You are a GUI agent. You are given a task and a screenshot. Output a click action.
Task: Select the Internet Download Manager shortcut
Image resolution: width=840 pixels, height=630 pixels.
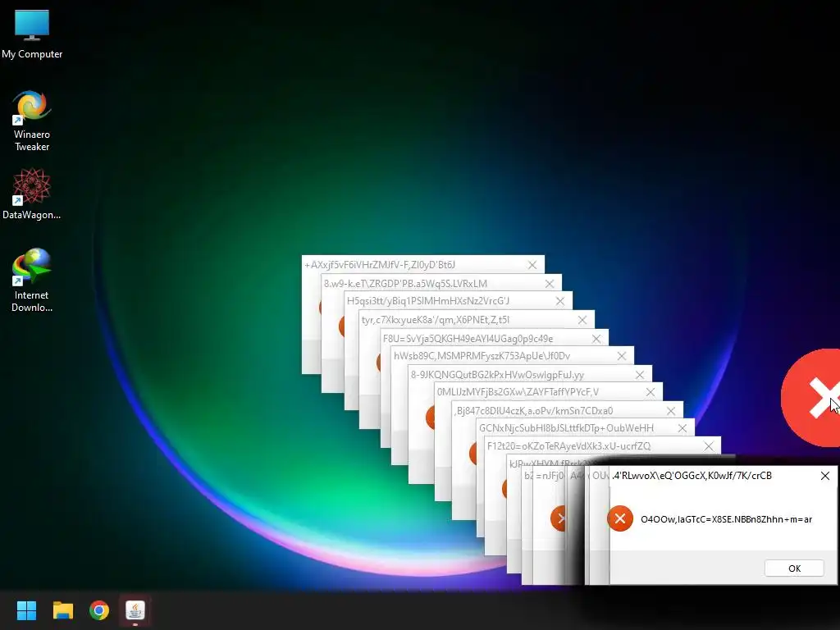(x=32, y=280)
